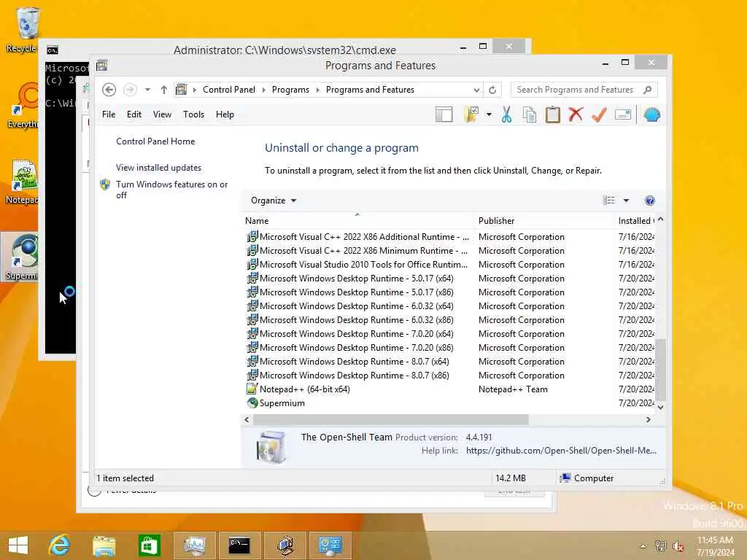Open the view options dropdown arrow
Screen dimensions: 747x560
(x=626, y=201)
